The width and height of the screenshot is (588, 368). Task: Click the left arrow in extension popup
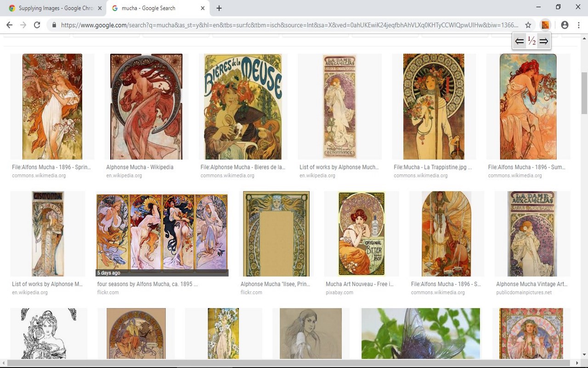pyautogui.click(x=520, y=41)
